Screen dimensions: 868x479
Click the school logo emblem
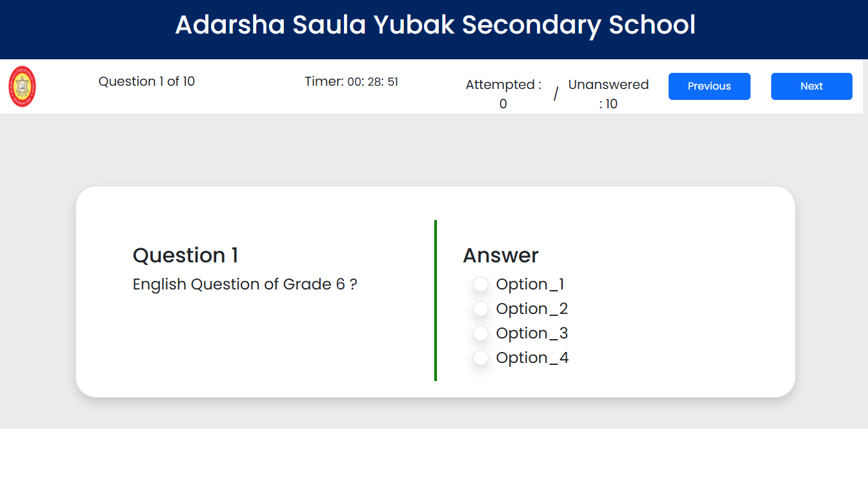[22, 86]
